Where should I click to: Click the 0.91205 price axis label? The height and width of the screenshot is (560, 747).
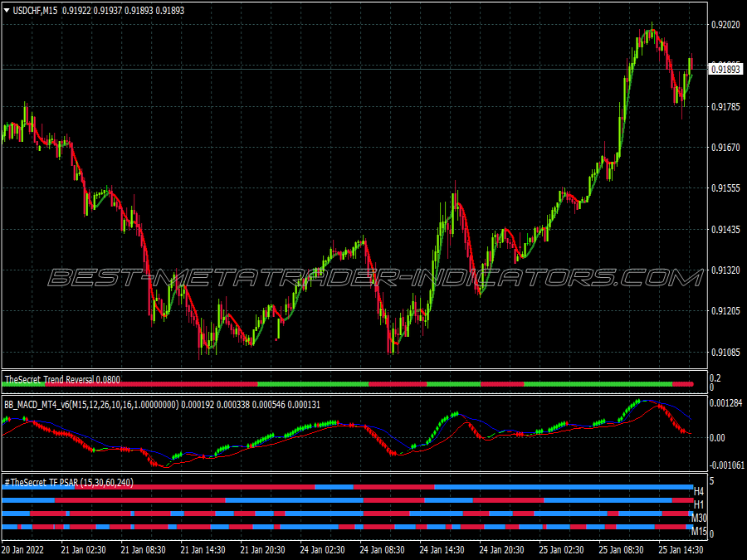tap(725, 311)
